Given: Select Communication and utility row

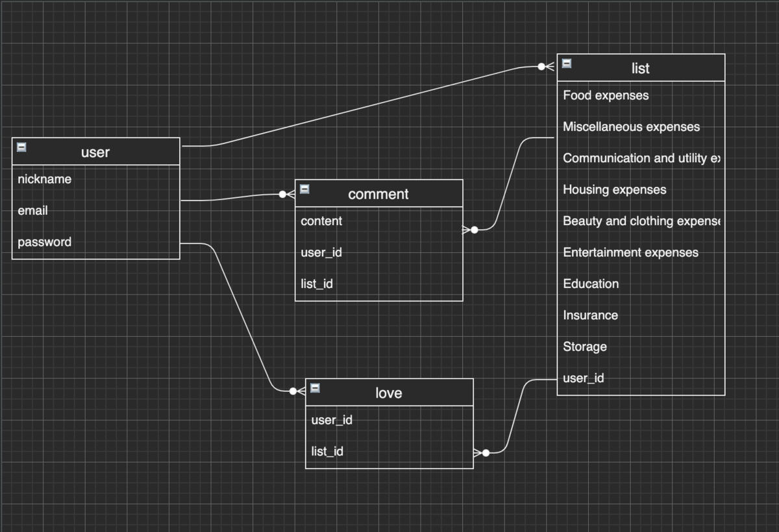Looking at the screenshot, I should [x=641, y=158].
